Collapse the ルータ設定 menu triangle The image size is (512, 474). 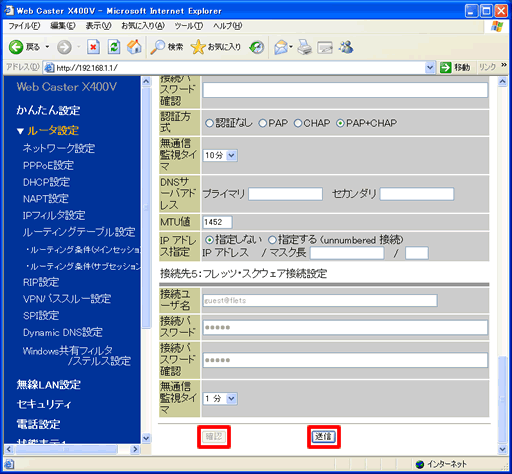coord(21,131)
